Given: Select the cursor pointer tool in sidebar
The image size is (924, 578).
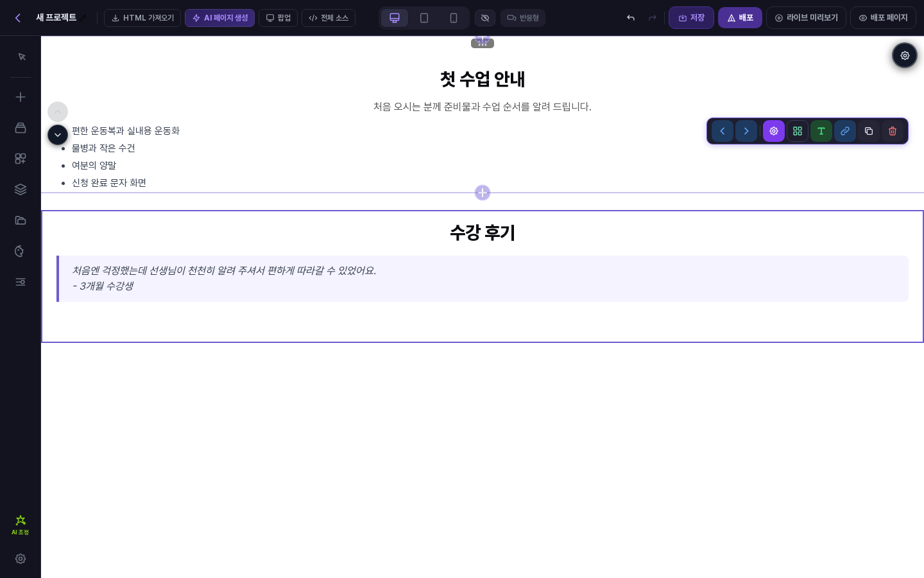Looking at the screenshot, I should 21,57.
